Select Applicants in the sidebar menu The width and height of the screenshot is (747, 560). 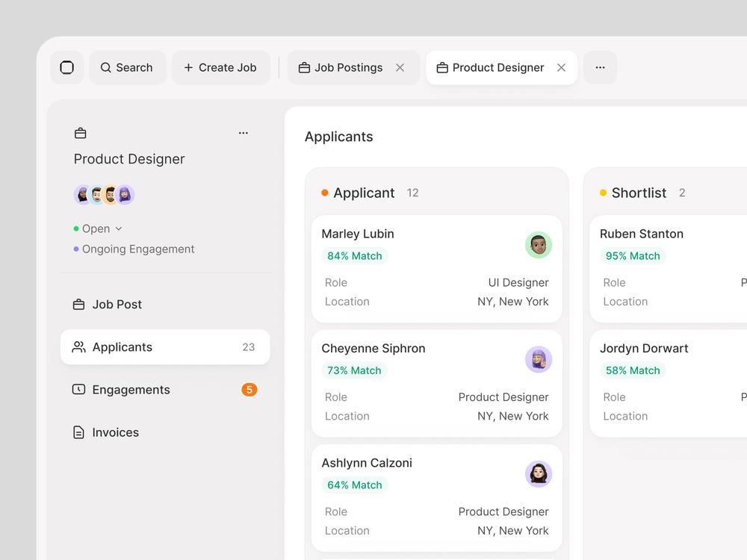pos(165,347)
